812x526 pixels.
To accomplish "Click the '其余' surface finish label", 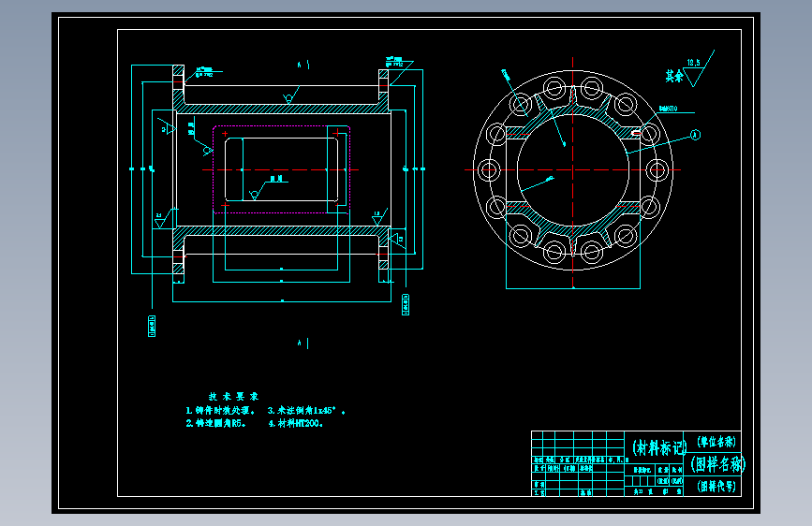I will pos(674,76).
